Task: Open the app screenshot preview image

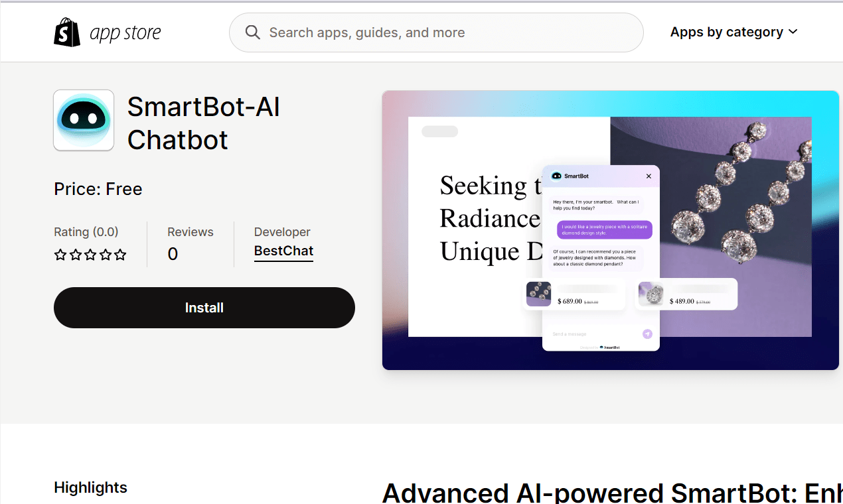Action: pyautogui.click(x=611, y=230)
